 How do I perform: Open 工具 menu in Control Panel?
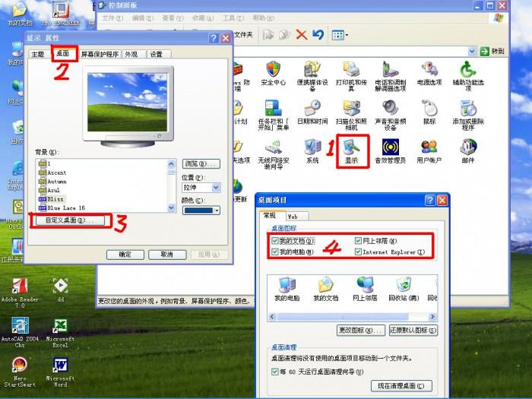pyautogui.click(x=233, y=18)
